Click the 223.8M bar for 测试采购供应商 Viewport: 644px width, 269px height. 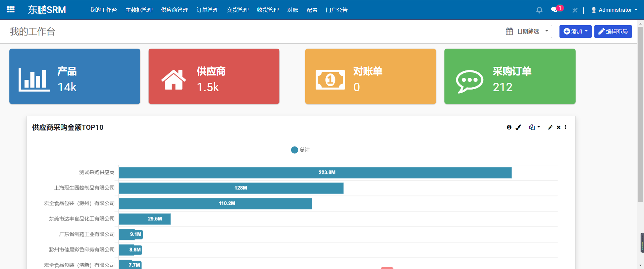315,173
